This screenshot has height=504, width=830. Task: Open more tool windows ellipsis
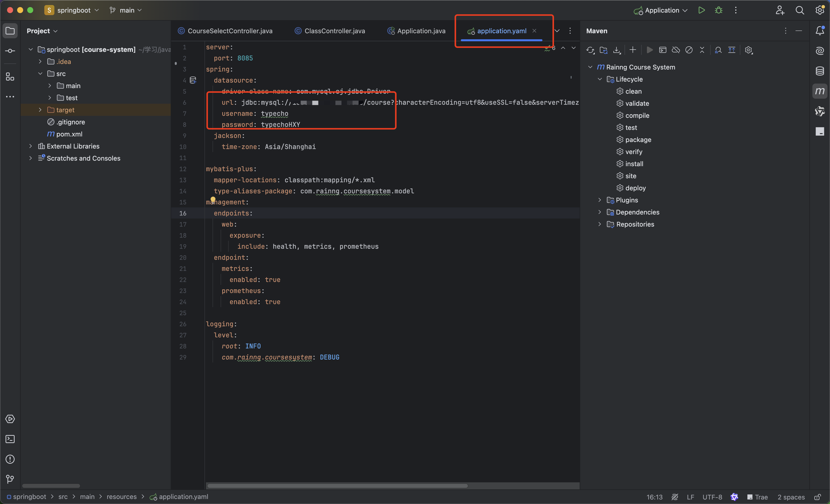point(10,97)
